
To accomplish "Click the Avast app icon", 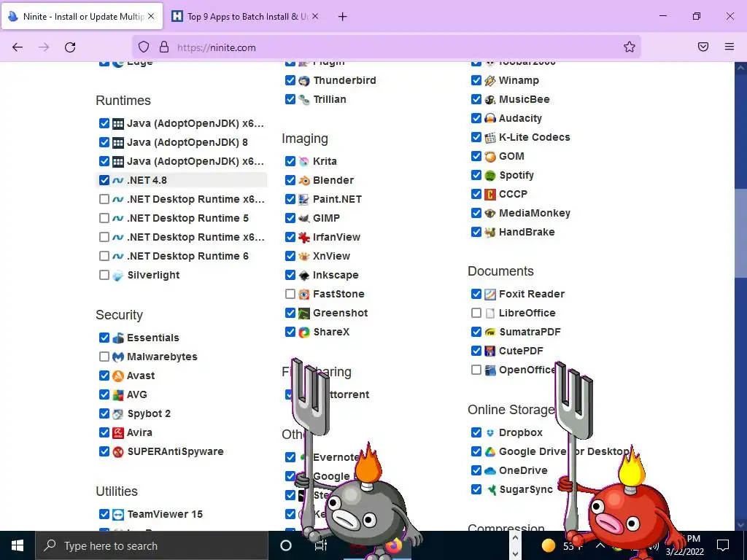I will click(118, 376).
